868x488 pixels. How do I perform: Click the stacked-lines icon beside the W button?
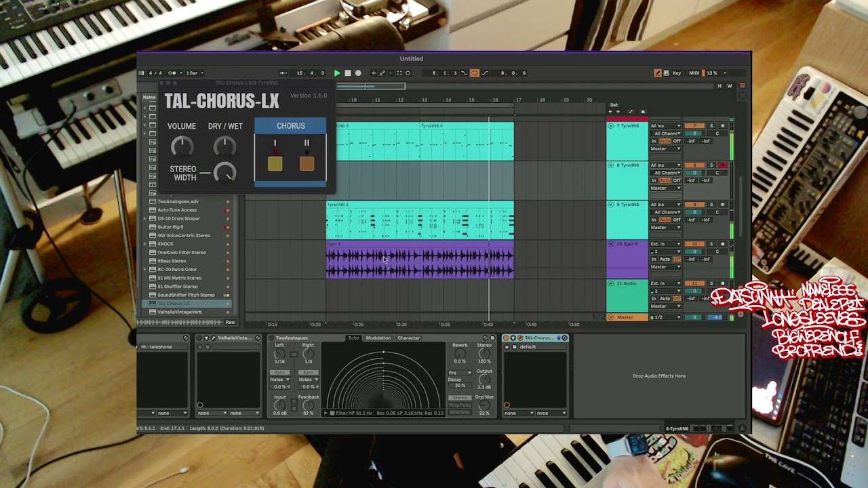[x=743, y=85]
